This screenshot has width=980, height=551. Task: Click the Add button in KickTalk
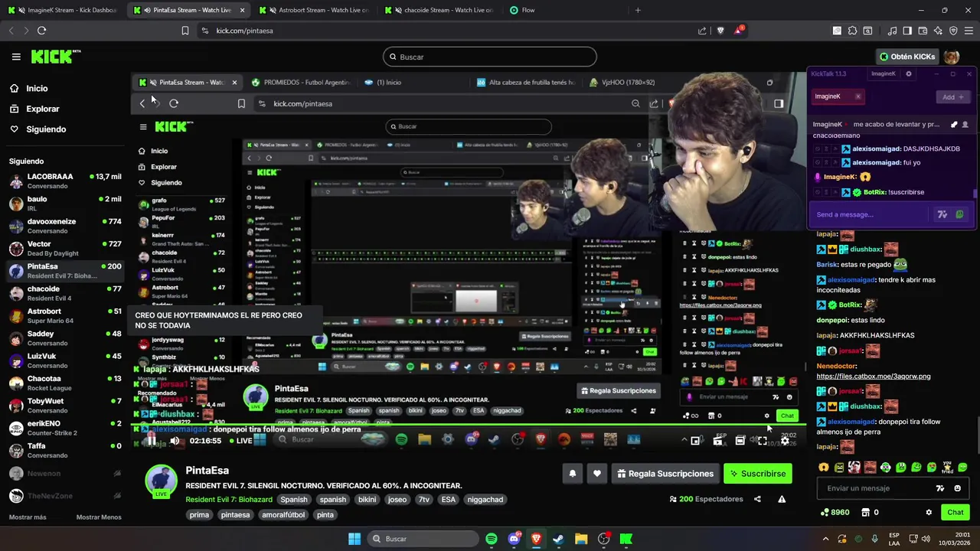pyautogui.click(x=953, y=97)
